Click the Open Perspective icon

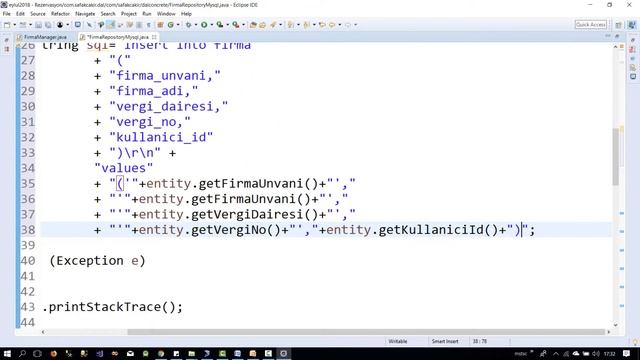click(618, 25)
